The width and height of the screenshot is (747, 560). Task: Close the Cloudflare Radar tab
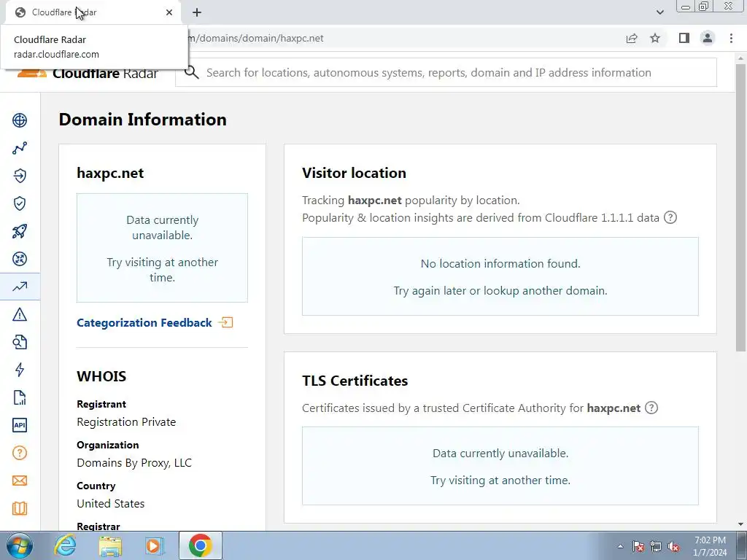click(169, 12)
